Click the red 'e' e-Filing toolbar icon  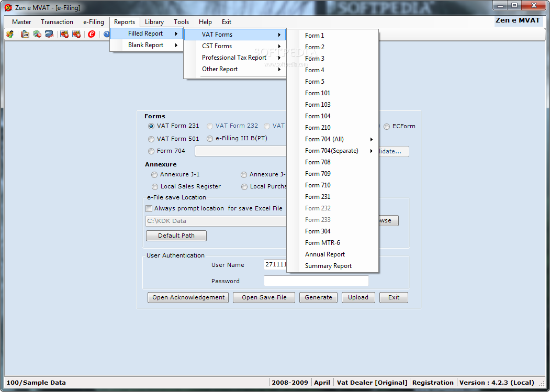[92, 34]
